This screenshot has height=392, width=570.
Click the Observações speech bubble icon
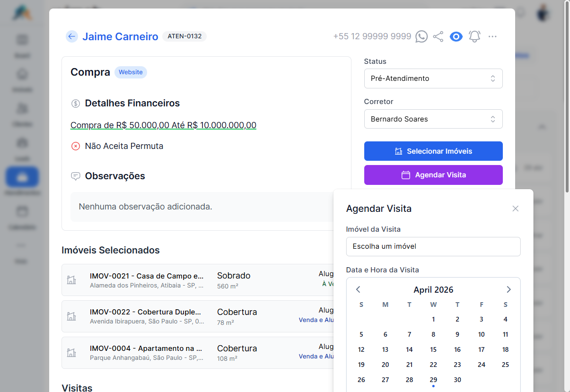[75, 176]
